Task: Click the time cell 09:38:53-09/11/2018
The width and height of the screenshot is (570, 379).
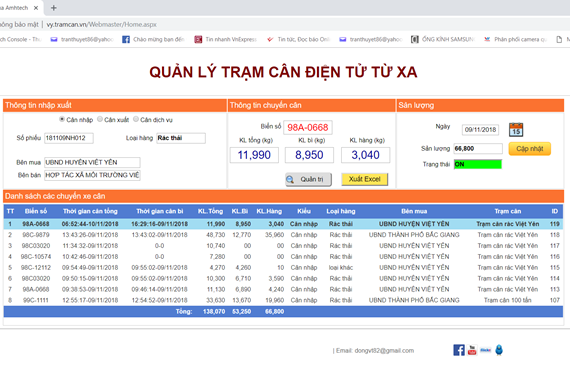Action: (90, 289)
